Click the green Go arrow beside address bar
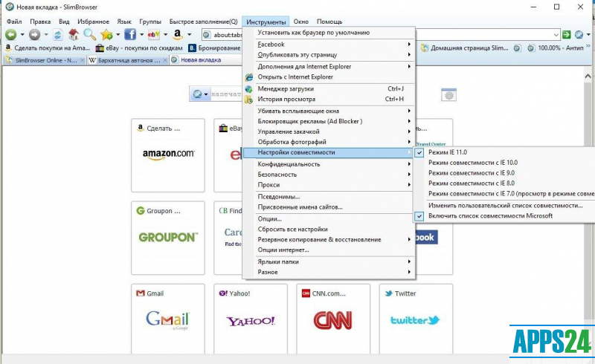 (567, 35)
